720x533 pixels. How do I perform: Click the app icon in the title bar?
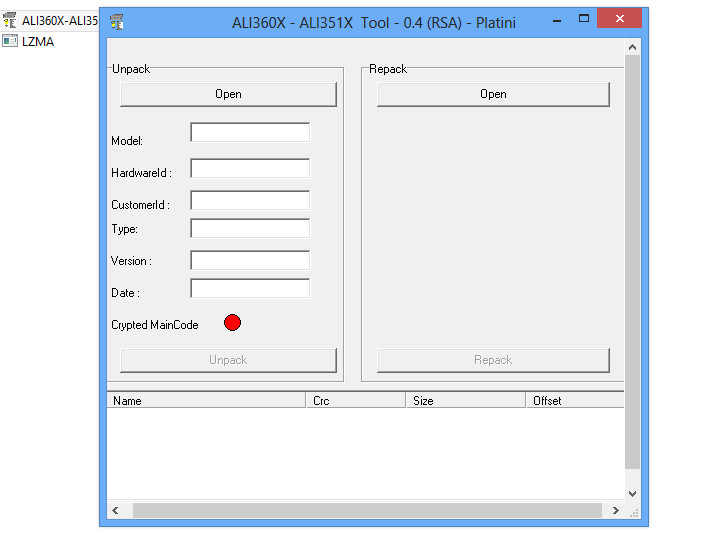pyautogui.click(x=117, y=21)
